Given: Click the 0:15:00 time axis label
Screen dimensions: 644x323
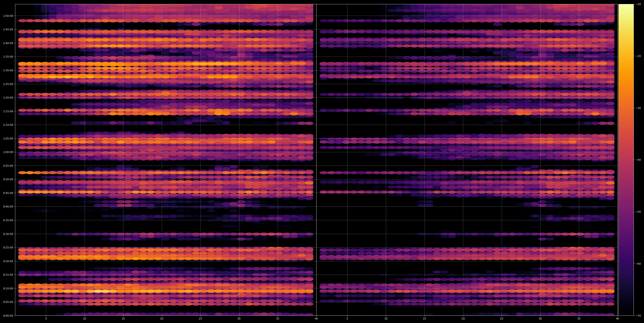Looking at the screenshot, I should [x=8, y=275].
